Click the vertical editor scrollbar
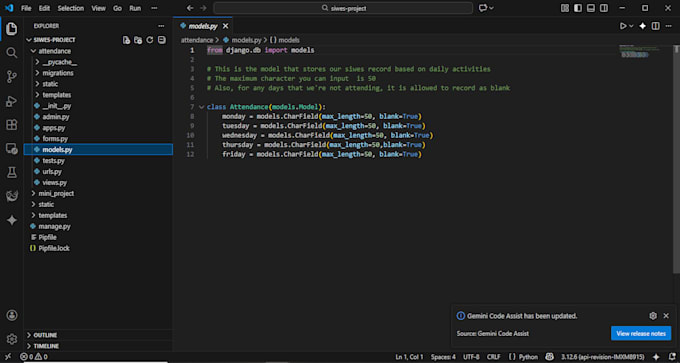Viewport: 680px width, 363px height. pos(676,159)
